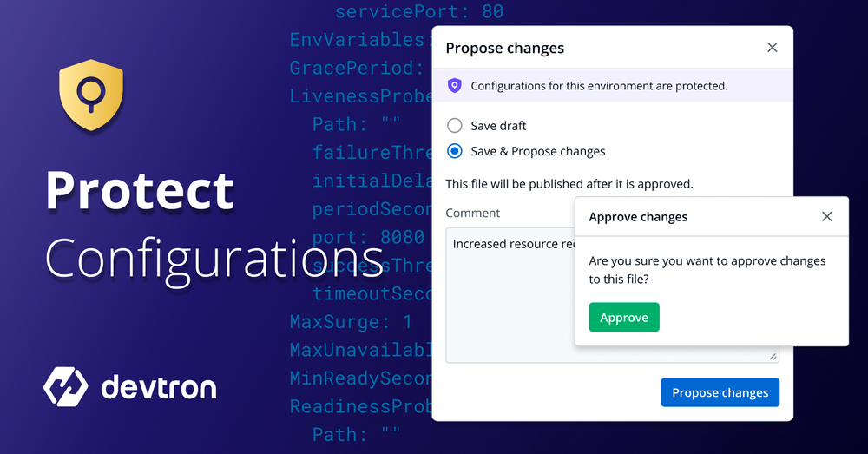Click the Propose changes dialog title
The image size is (868, 454).
point(504,48)
